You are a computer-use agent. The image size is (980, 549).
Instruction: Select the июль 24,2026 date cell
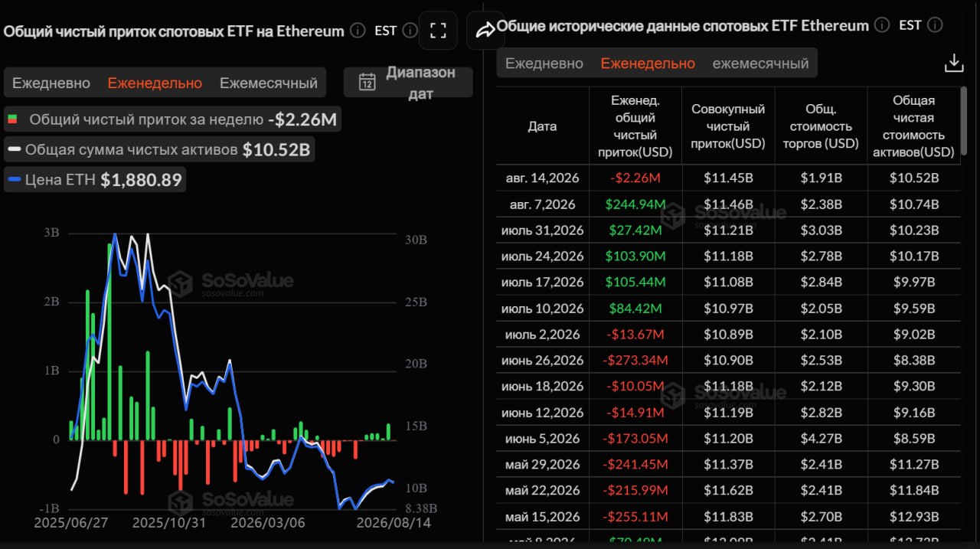tap(542, 257)
